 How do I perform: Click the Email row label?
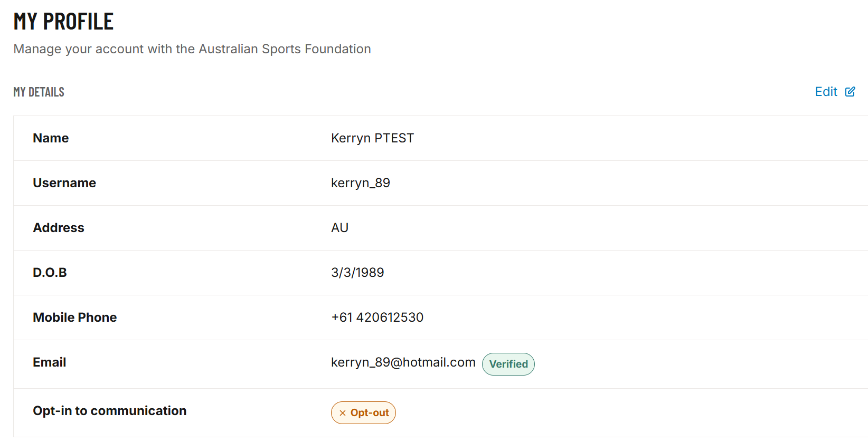tap(50, 362)
